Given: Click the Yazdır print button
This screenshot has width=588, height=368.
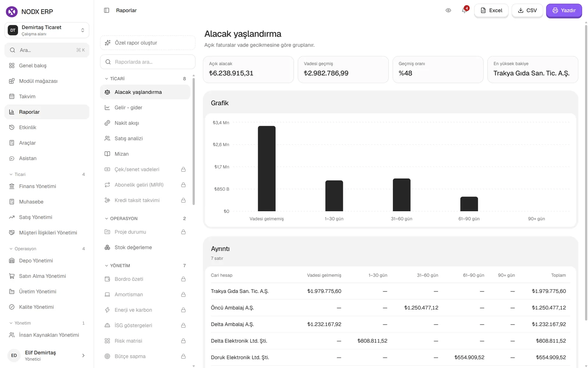Looking at the screenshot, I should point(564,10).
